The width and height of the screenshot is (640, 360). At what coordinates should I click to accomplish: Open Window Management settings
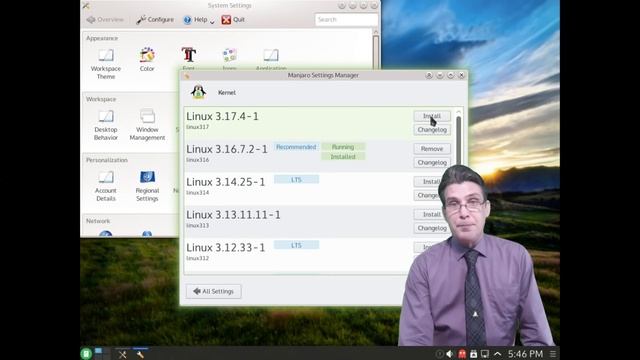147,125
